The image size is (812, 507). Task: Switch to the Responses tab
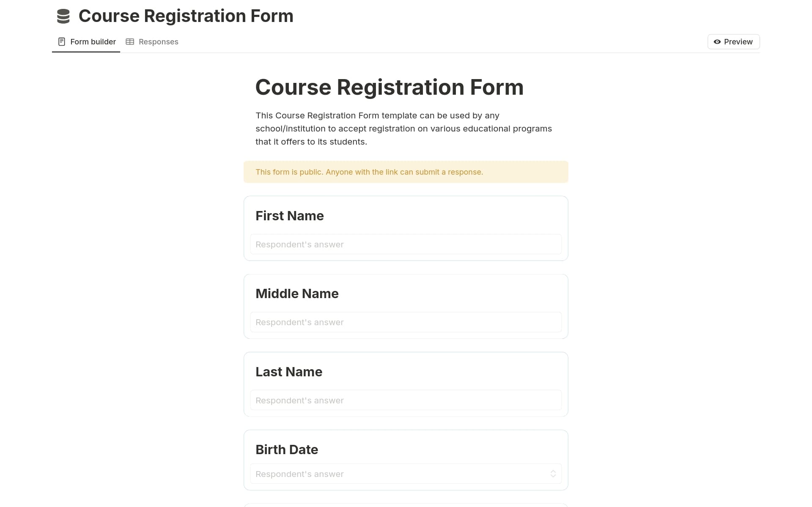(x=158, y=41)
